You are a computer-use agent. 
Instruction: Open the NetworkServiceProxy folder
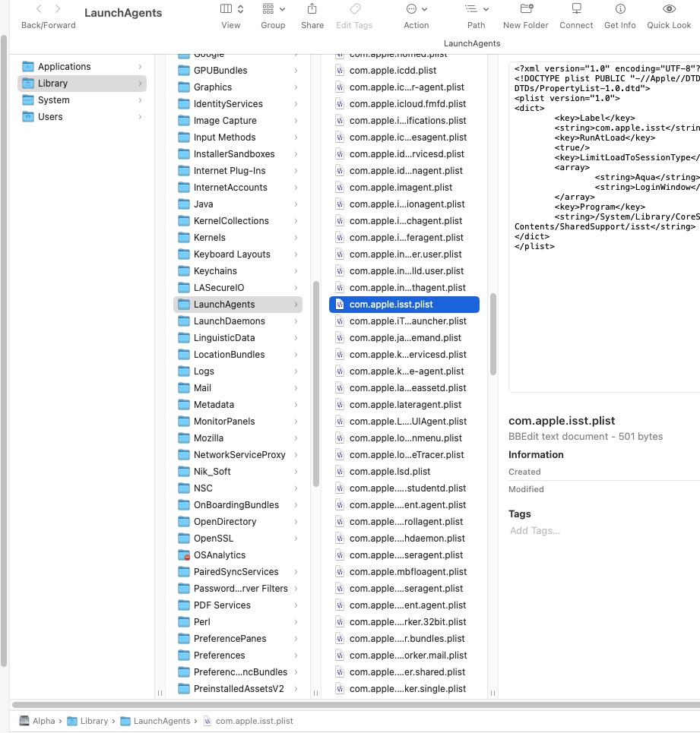click(238, 455)
